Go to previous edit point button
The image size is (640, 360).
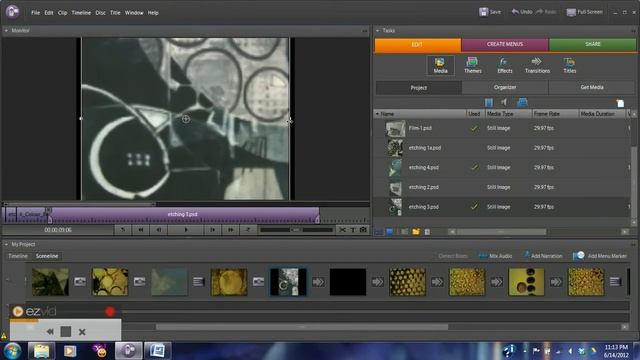pyautogui.click(x=123, y=230)
